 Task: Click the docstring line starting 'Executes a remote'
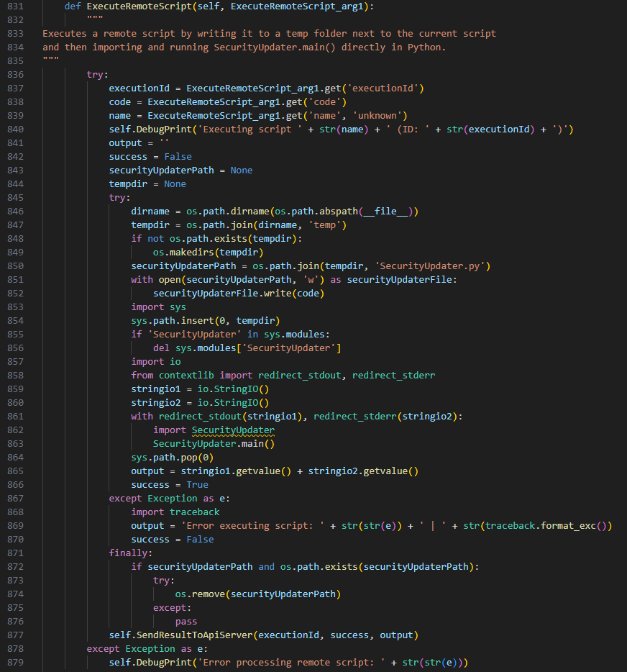[x=269, y=34]
